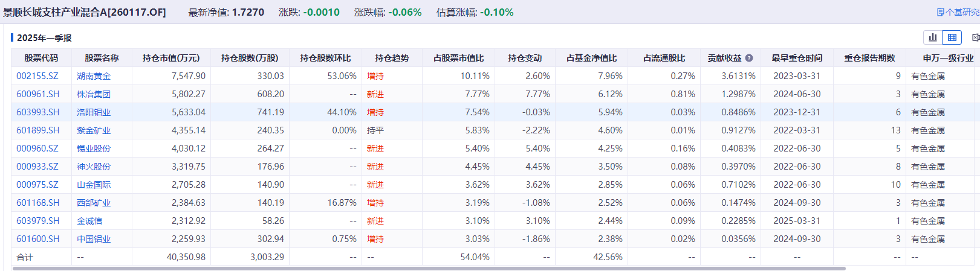
Task: Open 株冶集团 stock page
Action: 94,94
